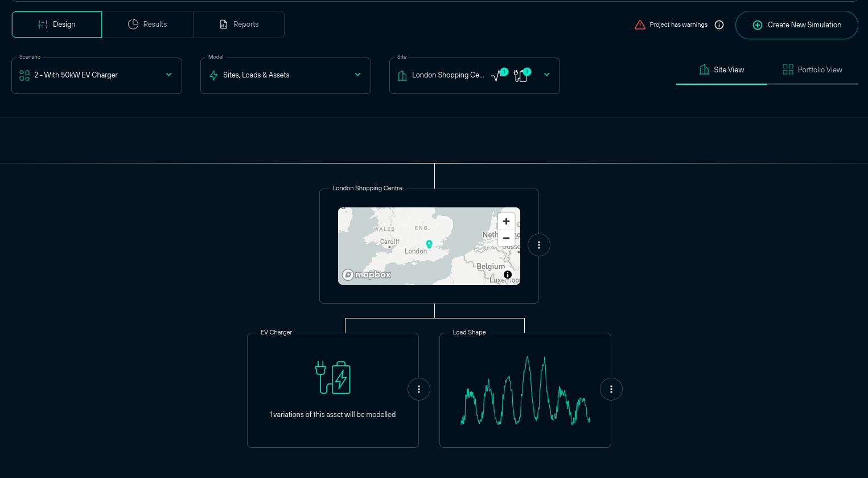Click the lightning bolt icon in Model field
Viewport: 868px width, 478px height.
point(213,75)
